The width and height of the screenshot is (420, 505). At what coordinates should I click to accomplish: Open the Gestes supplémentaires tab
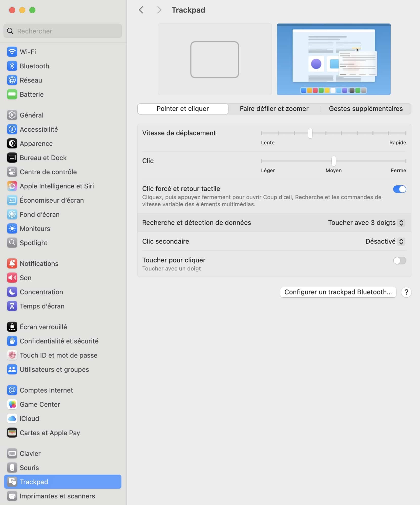366,109
